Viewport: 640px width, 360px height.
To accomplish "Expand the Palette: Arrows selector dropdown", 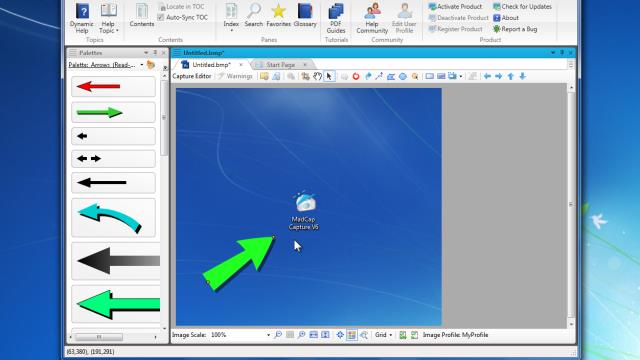I will (x=142, y=65).
